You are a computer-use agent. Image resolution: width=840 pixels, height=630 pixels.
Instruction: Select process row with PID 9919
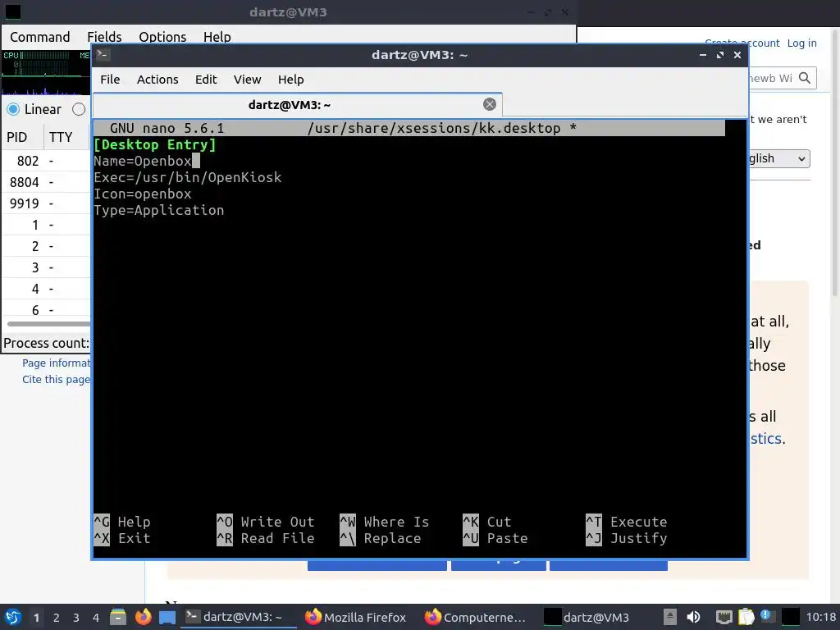47,203
